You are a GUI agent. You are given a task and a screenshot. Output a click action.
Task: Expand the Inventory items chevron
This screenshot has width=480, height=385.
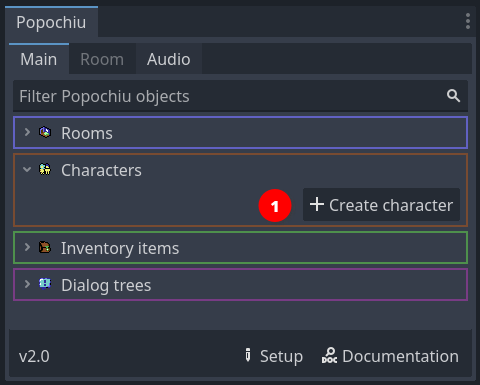pos(27,247)
